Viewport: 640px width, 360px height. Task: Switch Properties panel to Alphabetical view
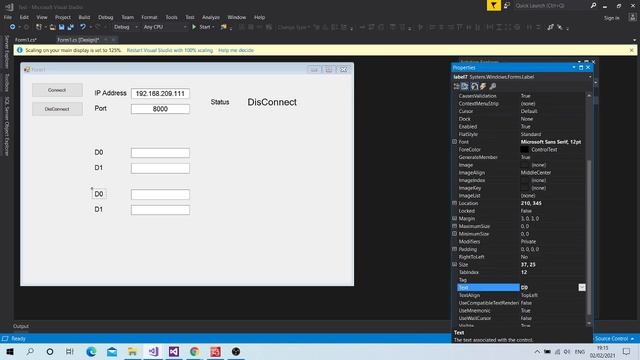click(x=465, y=86)
